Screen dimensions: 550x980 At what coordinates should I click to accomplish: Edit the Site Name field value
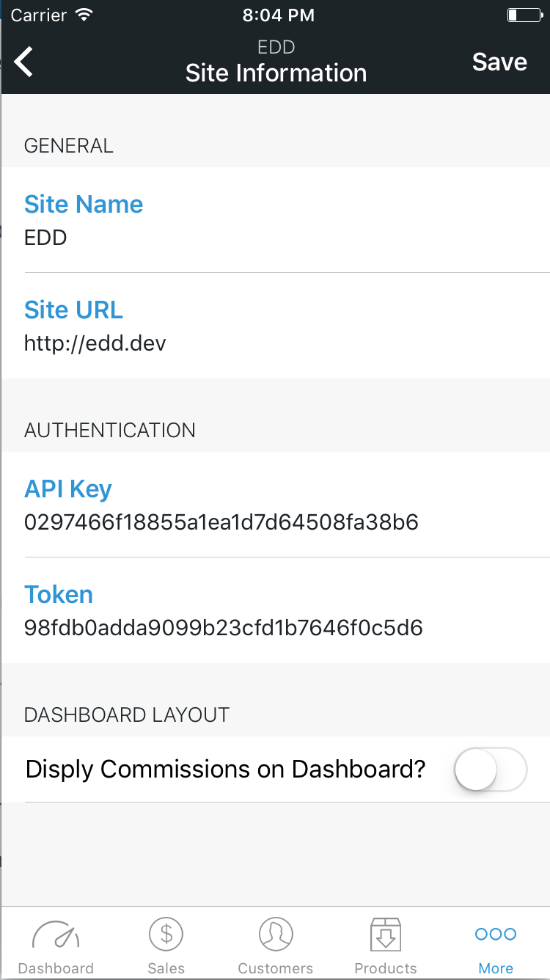[x=45, y=238]
